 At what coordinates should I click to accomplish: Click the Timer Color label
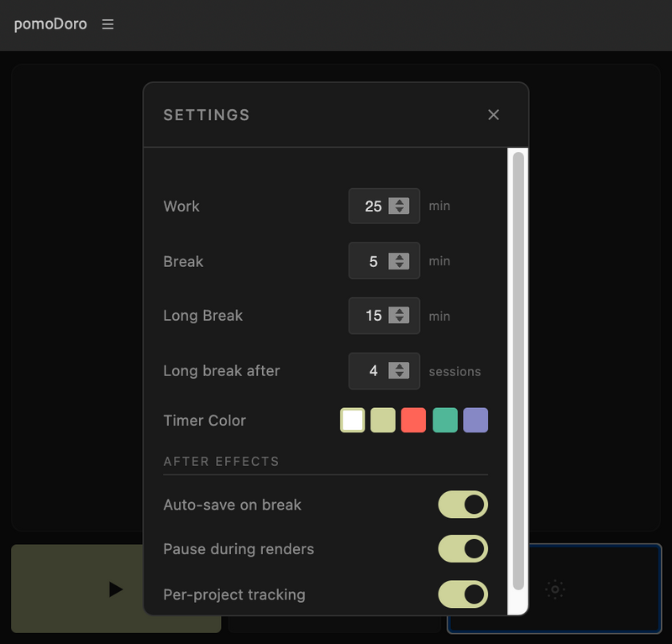pos(205,421)
